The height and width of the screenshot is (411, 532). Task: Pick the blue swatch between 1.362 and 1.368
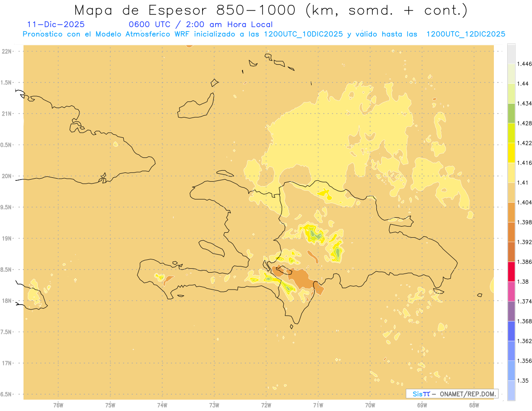[x=511, y=331]
